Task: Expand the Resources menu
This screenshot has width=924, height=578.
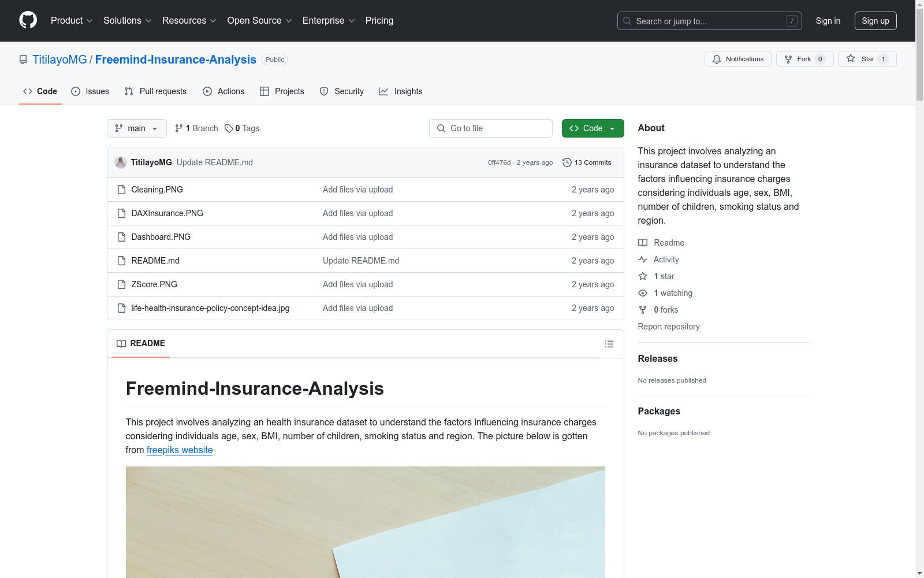Action: pyautogui.click(x=189, y=20)
